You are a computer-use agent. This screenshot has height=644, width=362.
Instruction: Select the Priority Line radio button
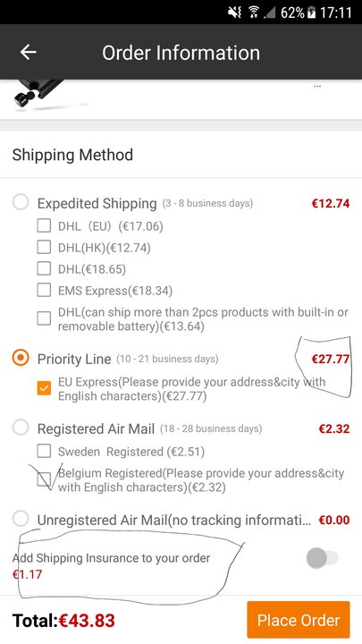[21, 358]
